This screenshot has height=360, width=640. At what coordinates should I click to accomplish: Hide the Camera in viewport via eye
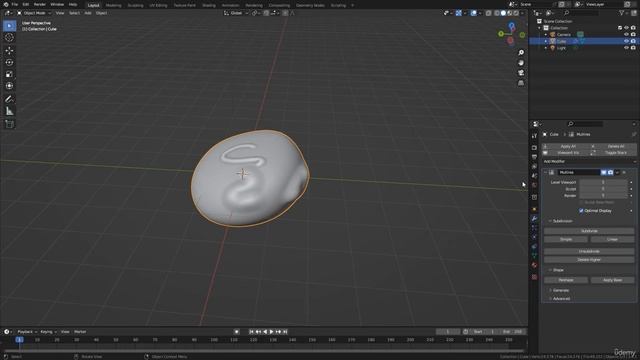[x=627, y=35]
